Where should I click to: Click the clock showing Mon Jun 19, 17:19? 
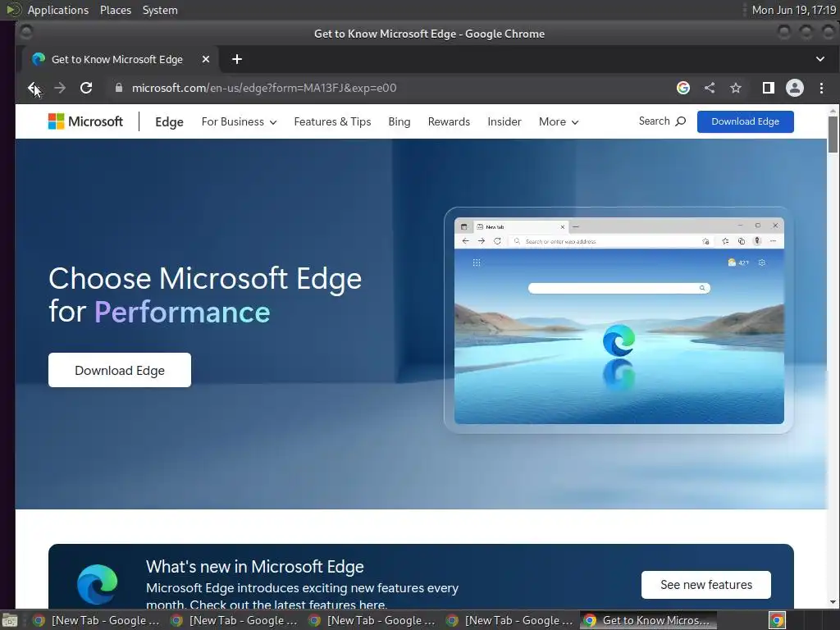click(x=794, y=10)
